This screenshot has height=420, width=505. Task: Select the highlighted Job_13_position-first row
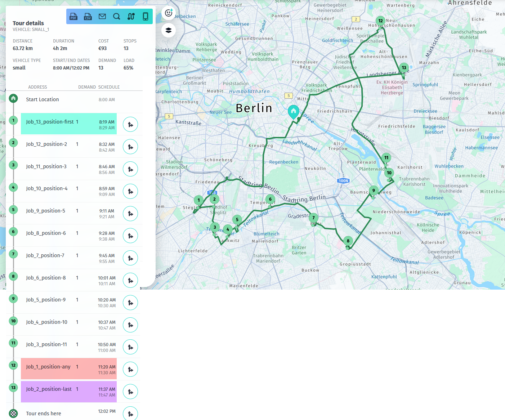(68, 124)
